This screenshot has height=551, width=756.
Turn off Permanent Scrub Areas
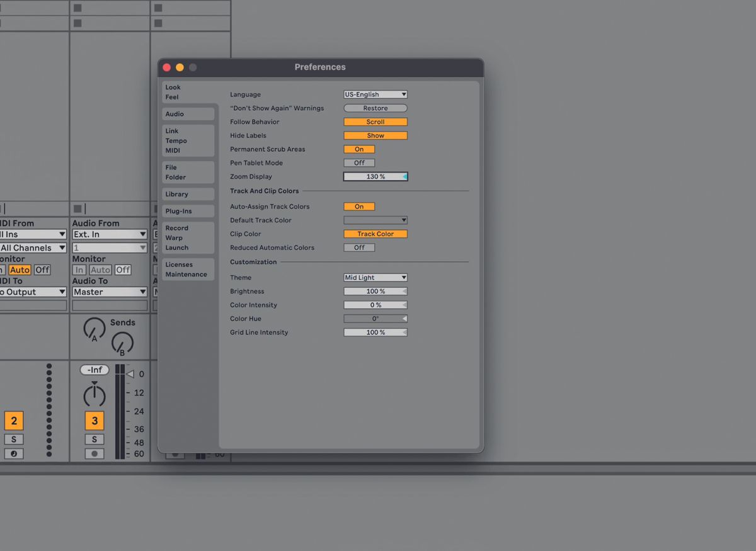tap(359, 149)
